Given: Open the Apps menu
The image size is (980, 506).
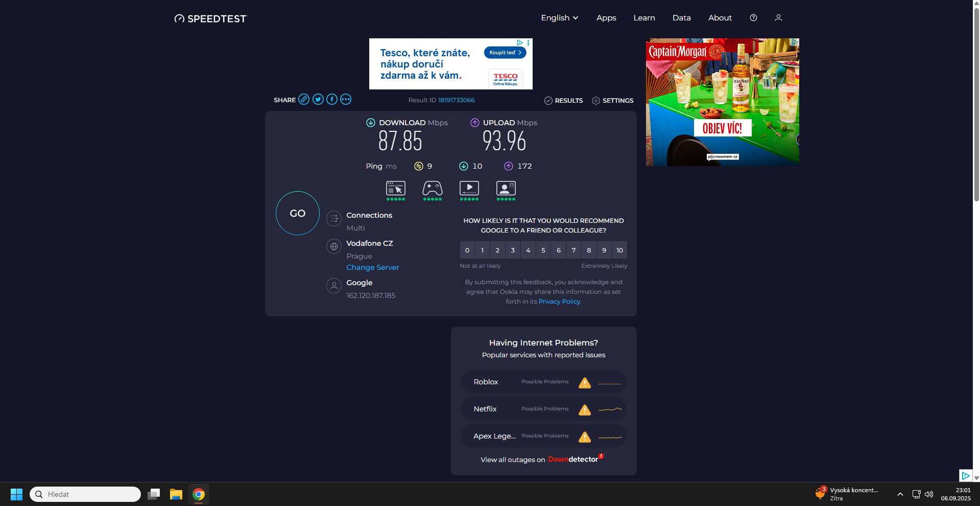Looking at the screenshot, I should pyautogui.click(x=606, y=17).
